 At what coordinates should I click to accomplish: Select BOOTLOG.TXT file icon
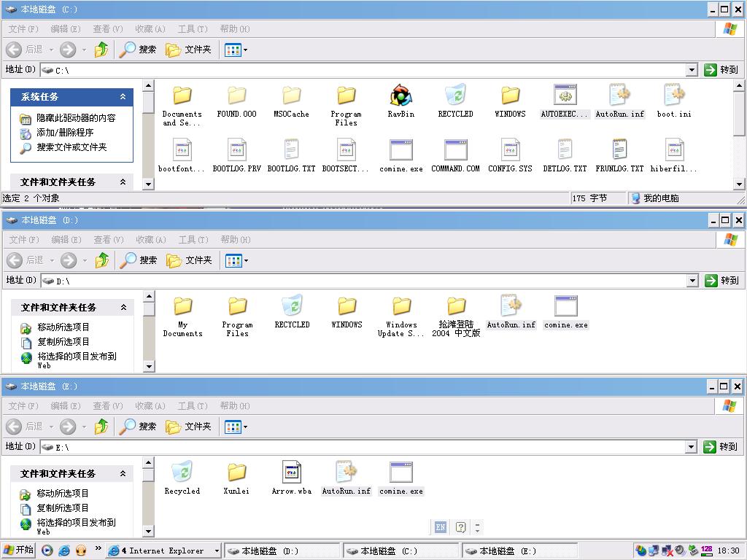(x=291, y=150)
